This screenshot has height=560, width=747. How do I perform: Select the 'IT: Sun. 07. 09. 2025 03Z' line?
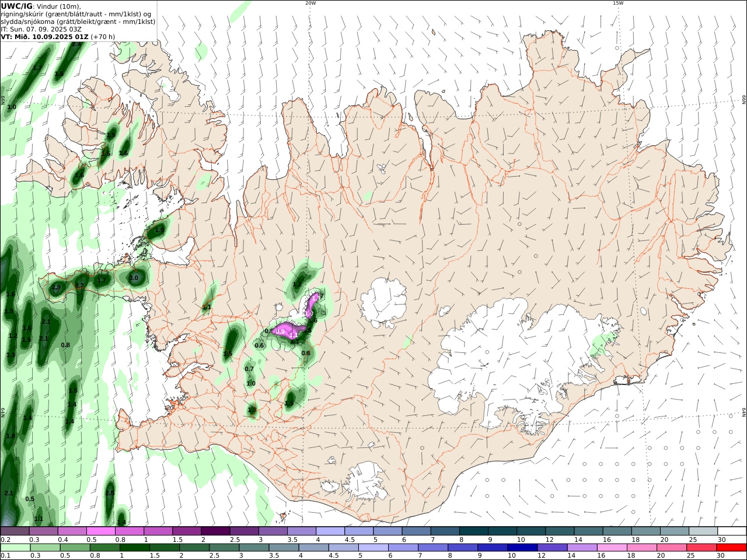(41, 29)
